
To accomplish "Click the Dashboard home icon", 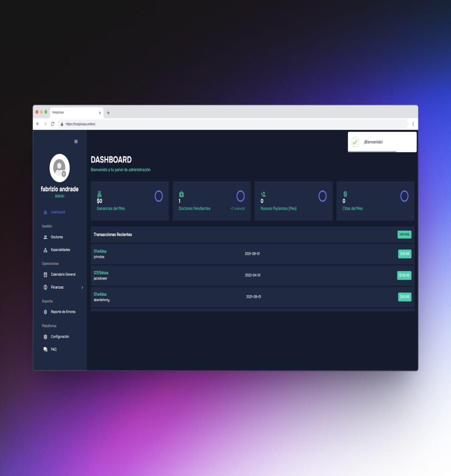I will pos(45,212).
